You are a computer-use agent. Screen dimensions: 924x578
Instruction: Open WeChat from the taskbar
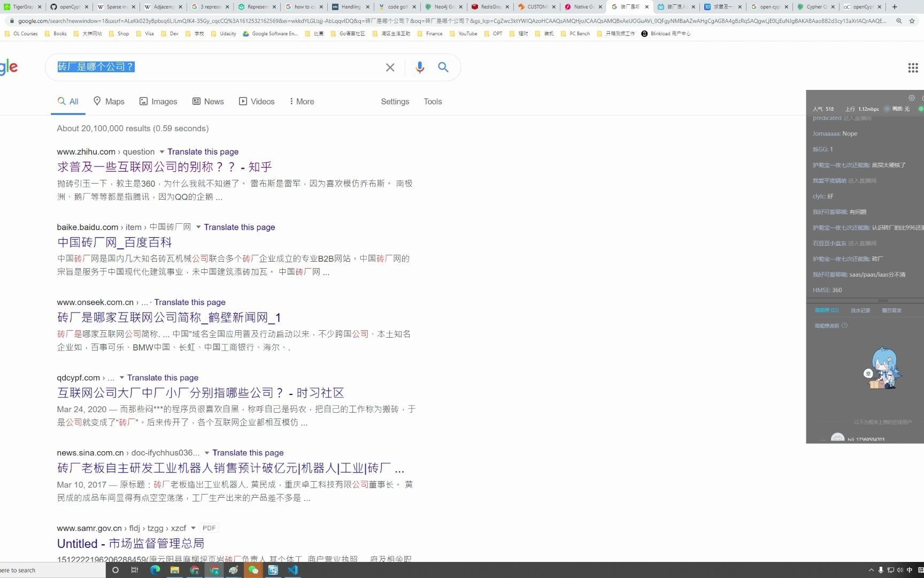(253, 570)
